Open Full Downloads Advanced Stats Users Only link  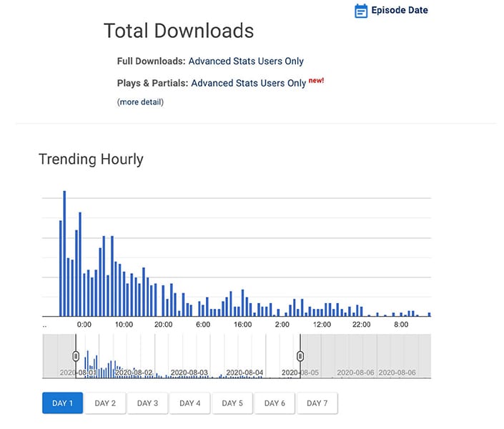click(246, 61)
